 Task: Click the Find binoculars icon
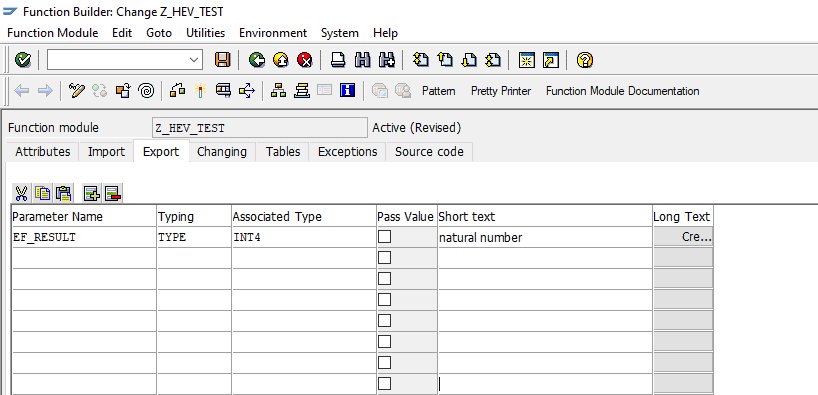pos(363,60)
